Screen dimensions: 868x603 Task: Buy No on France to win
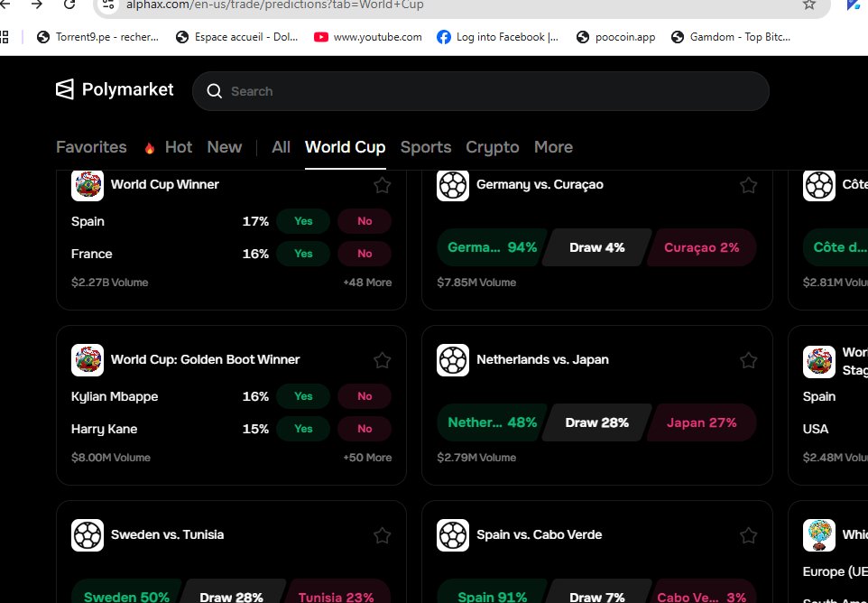tap(365, 254)
